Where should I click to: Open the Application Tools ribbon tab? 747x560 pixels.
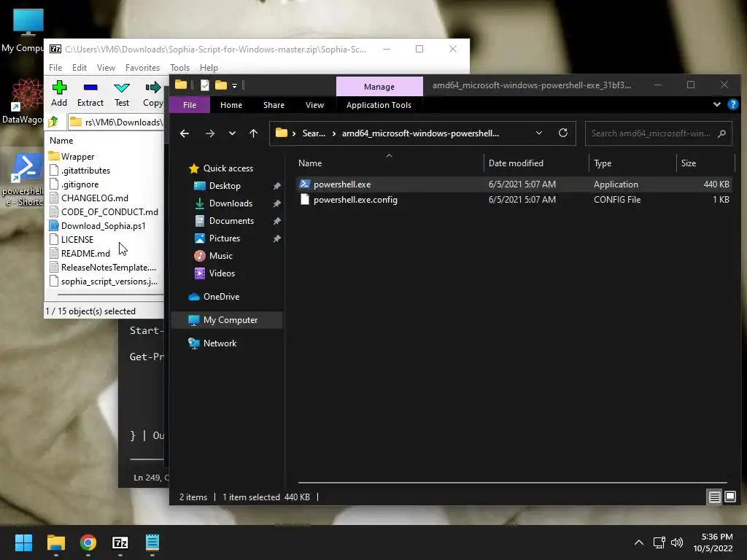(x=379, y=105)
